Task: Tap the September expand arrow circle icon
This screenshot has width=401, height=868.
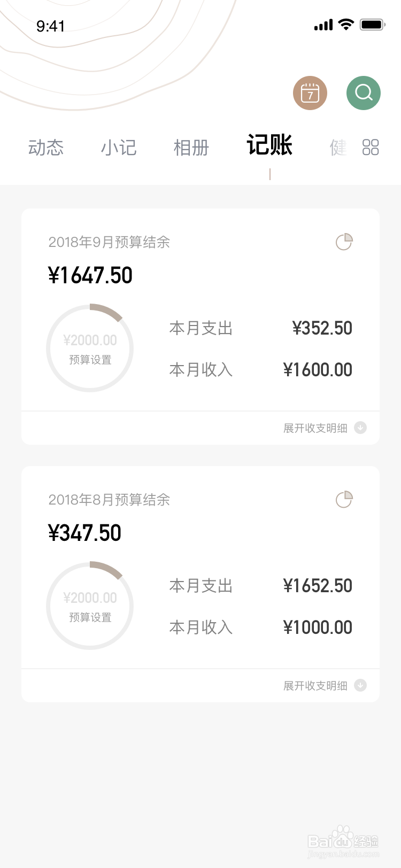Action: 361,428
